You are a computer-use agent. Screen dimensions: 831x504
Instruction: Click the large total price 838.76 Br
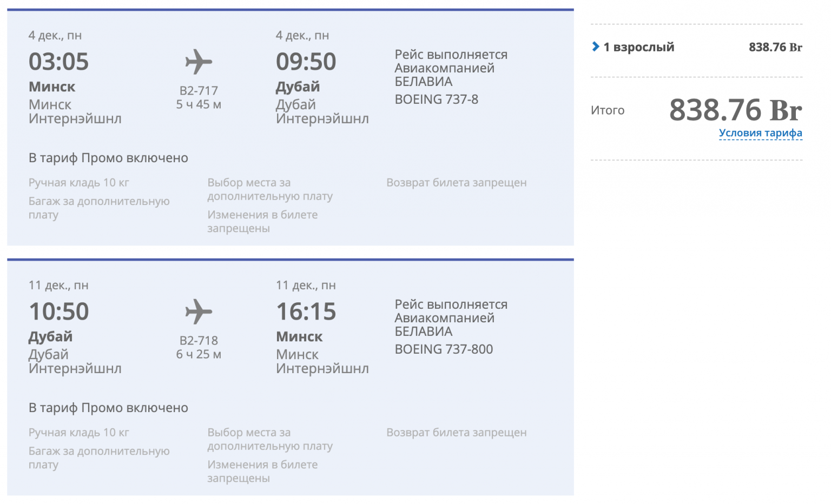735,110
